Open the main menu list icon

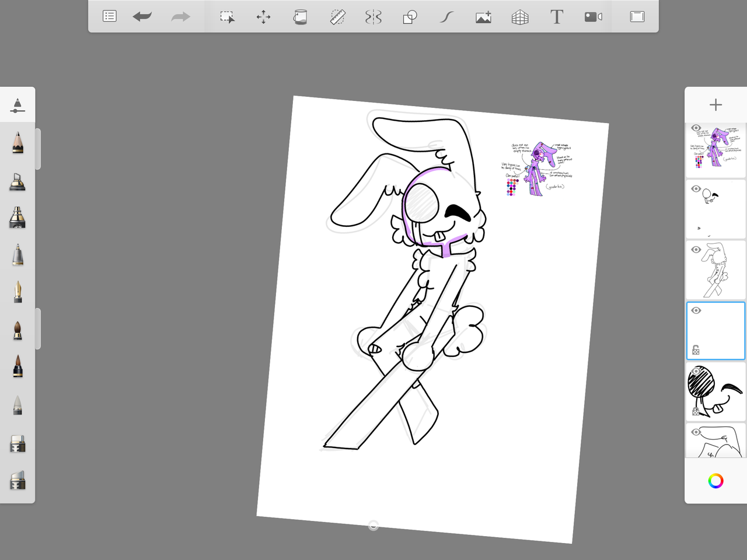click(109, 16)
